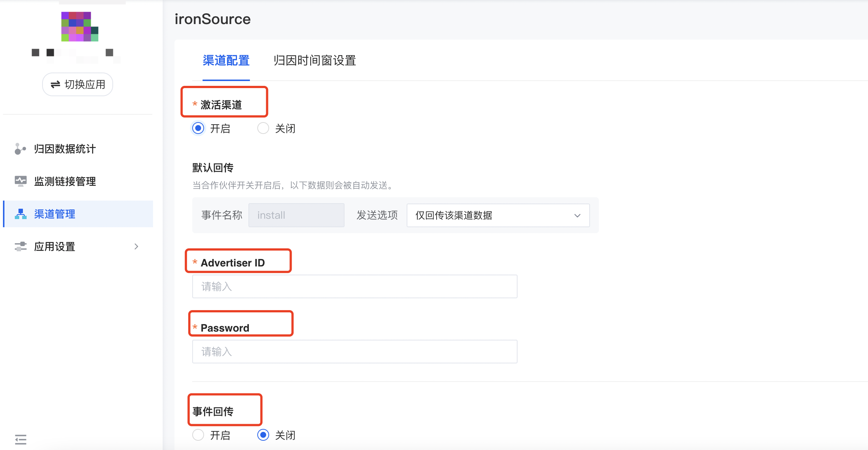Select the 渠道管理 channel icon
Viewport: 868px width, 450px height.
tap(20, 213)
